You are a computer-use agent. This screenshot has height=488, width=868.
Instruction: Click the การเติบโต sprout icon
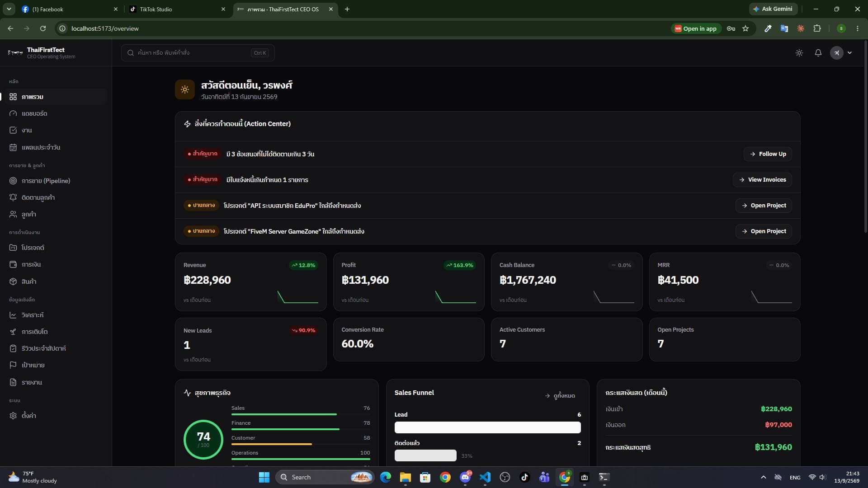(x=13, y=332)
